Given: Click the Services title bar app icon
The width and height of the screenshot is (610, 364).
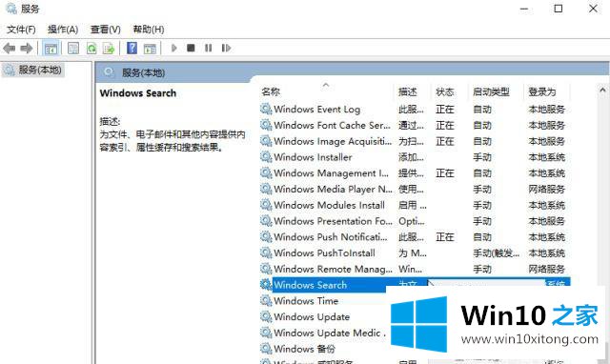Looking at the screenshot, I should (x=11, y=9).
